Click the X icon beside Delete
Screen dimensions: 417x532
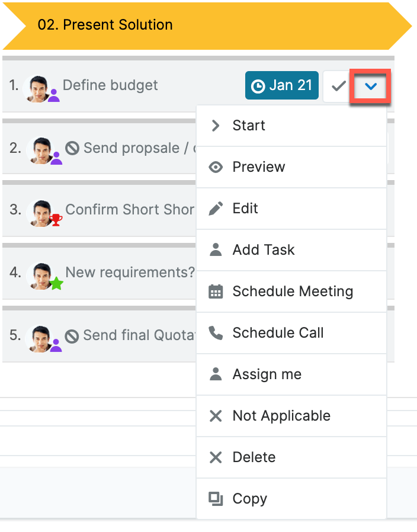(x=216, y=457)
